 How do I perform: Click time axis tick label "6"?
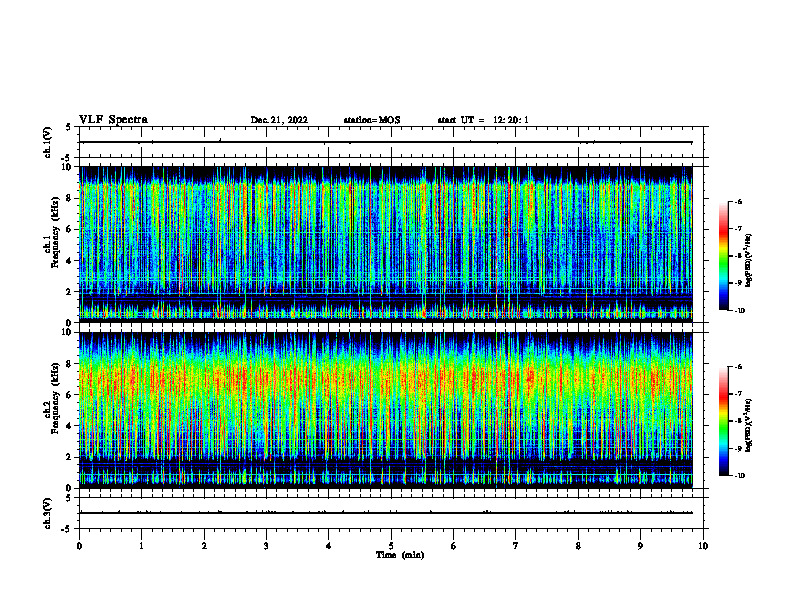coord(454,546)
